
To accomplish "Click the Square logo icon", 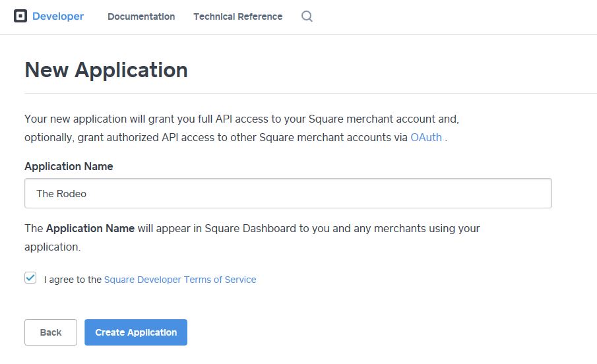I will point(20,16).
